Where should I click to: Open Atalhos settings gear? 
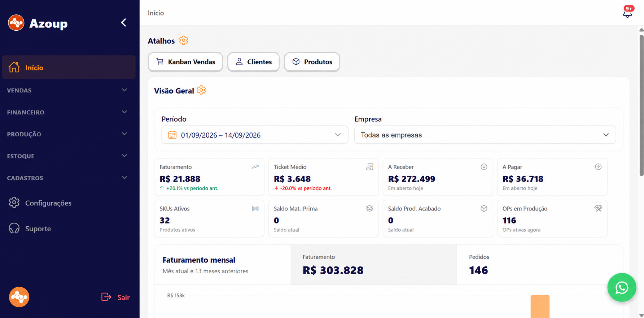pos(184,40)
